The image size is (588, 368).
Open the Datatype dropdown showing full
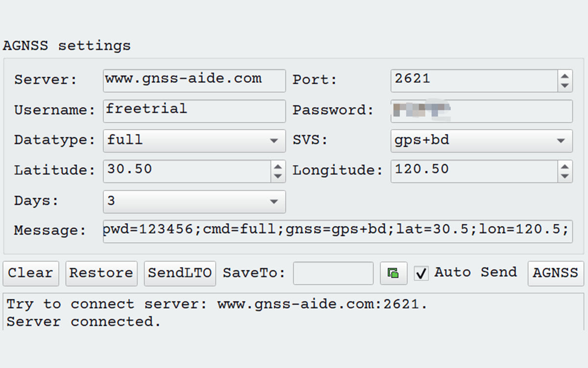click(x=194, y=141)
